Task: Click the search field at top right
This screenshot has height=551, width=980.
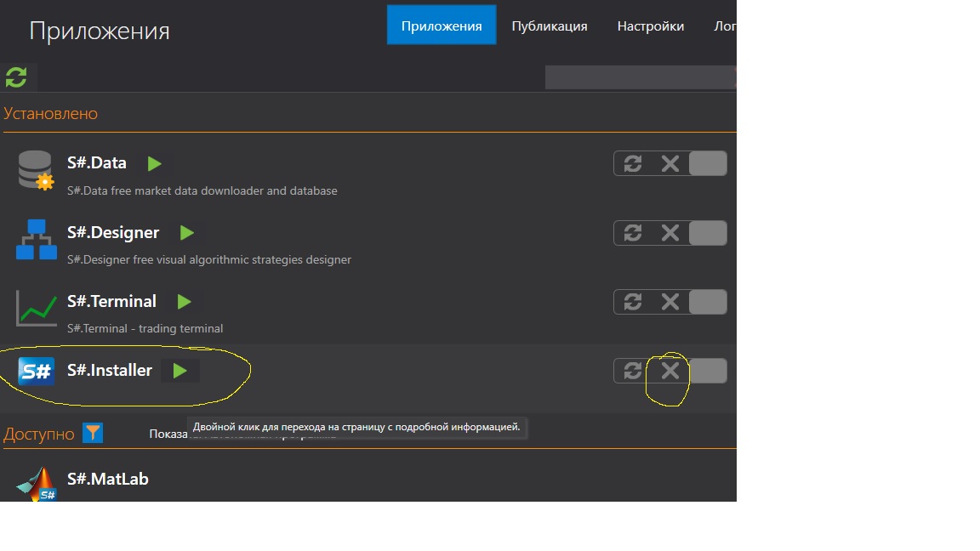Action: [641, 77]
